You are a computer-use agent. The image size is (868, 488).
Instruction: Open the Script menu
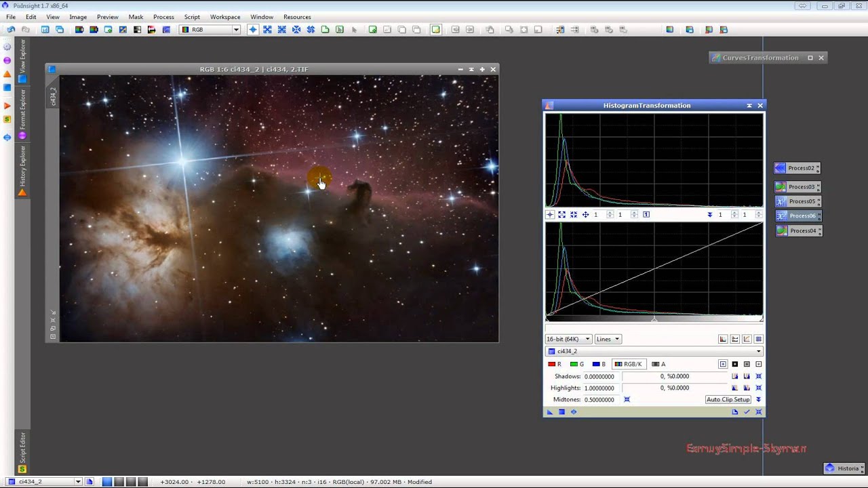192,17
